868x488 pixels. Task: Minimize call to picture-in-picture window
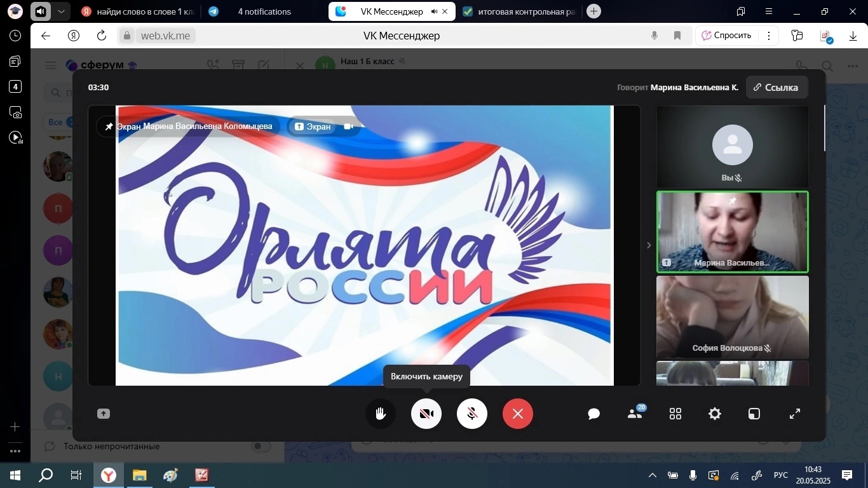[754, 414]
